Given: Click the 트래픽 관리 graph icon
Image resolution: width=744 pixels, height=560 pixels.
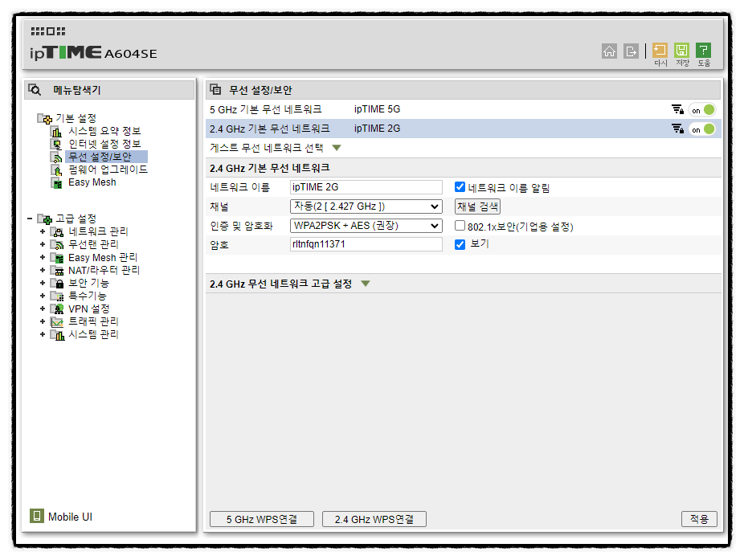Looking at the screenshot, I should [x=57, y=321].
